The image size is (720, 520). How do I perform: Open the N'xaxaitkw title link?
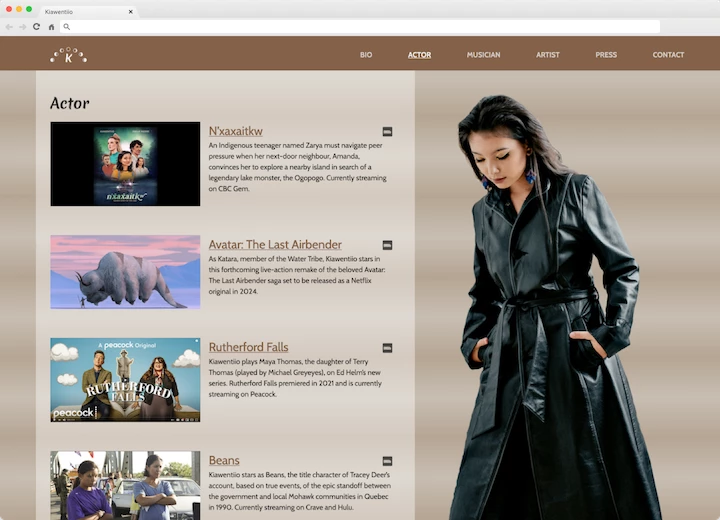pos(236,131)
